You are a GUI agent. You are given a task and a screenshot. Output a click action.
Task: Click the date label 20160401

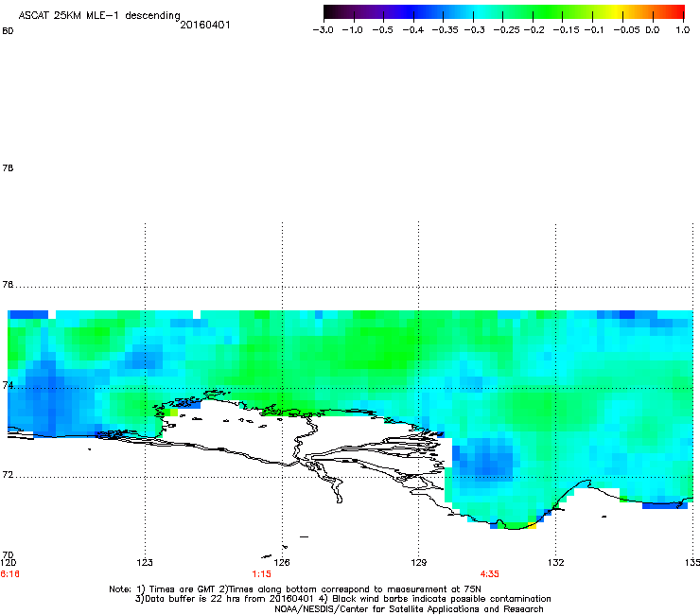tap(205, 25)
